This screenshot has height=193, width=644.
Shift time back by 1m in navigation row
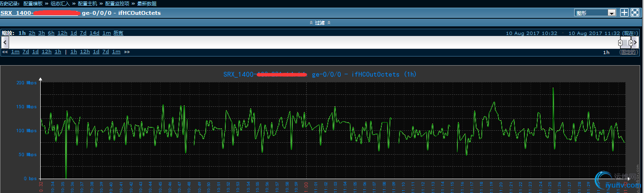point(15,52)
